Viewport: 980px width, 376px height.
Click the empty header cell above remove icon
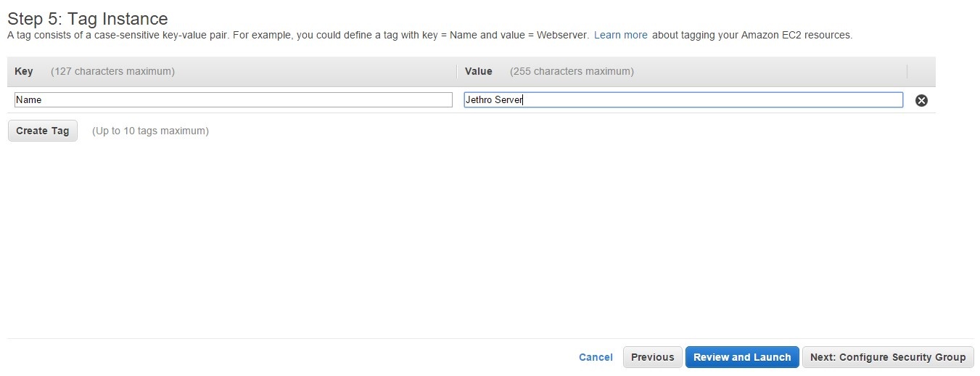921,71
